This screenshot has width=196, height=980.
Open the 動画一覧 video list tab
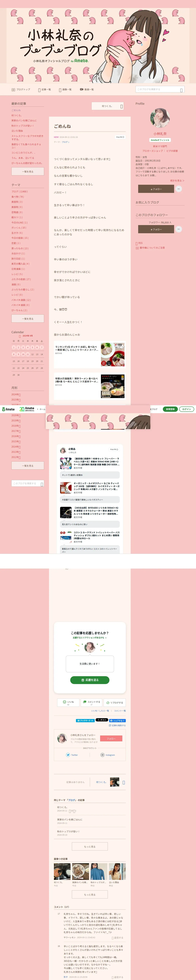click(x=87, y=89)
